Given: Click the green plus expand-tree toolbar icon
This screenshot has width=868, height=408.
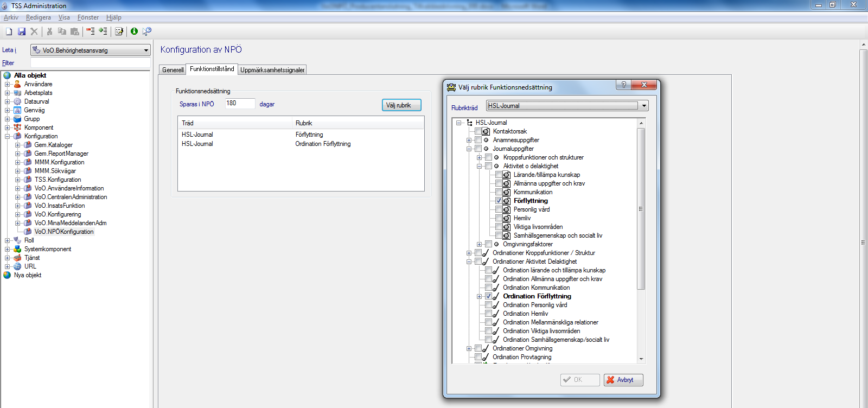Looking at the screenshot, I should click(x=103, y=31).
